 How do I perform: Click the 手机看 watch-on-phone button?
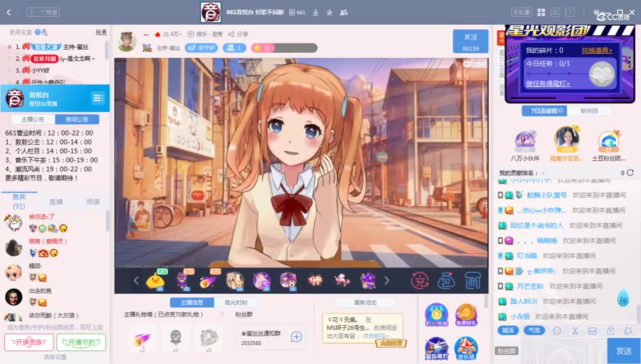point(521,12)
